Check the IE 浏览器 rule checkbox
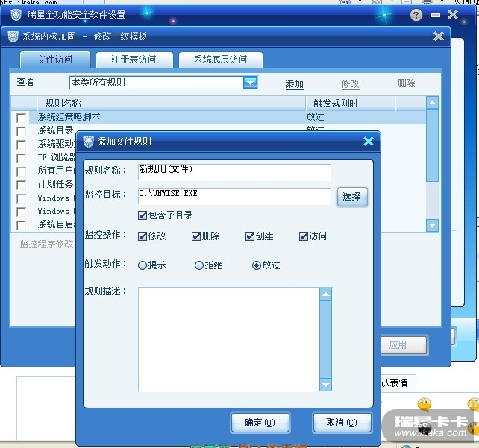This screenshot has height=448, width=479. click(x=21, y=158)
